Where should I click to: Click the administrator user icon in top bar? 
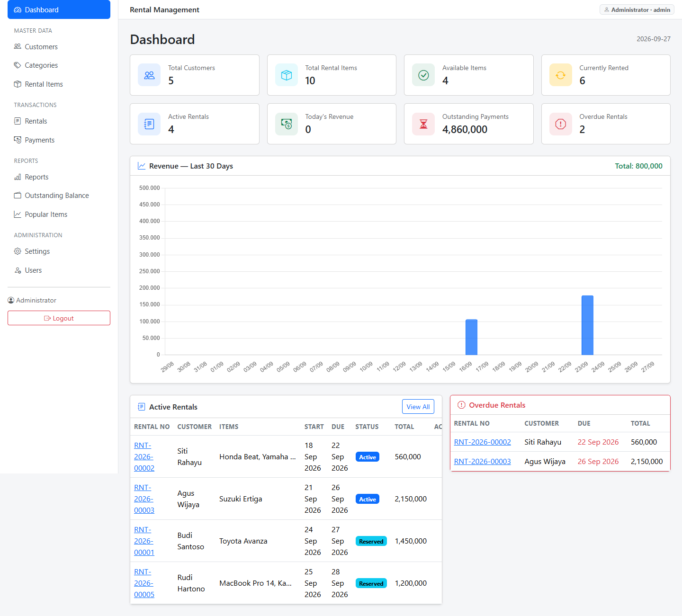[607, 9]
